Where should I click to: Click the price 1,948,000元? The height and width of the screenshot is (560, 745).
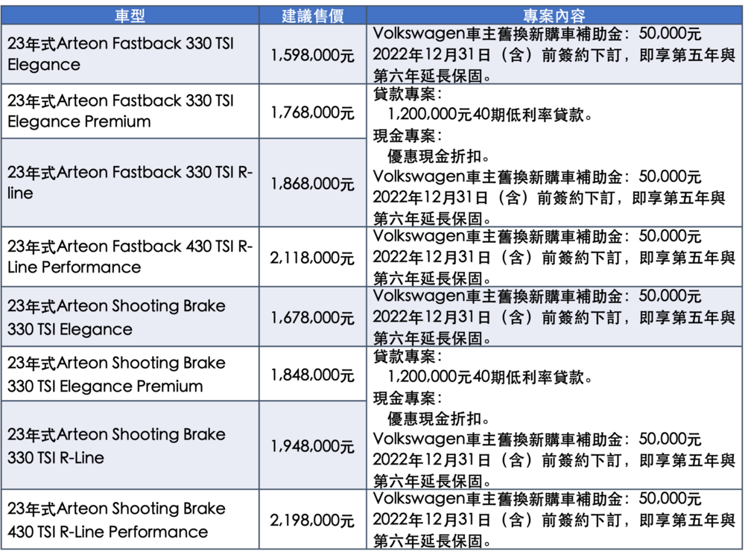(x=313, y=447)
